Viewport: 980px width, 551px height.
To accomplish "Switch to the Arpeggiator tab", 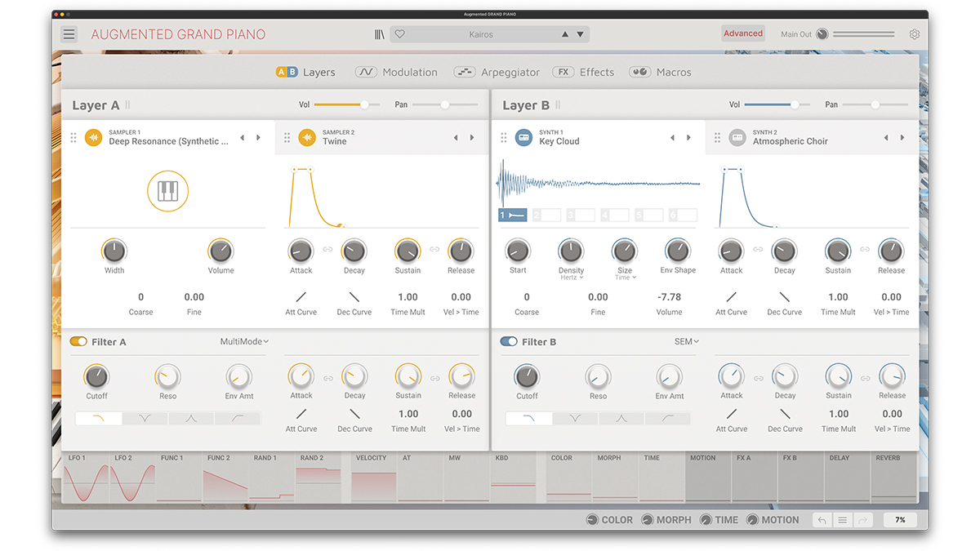I will 497,72.
